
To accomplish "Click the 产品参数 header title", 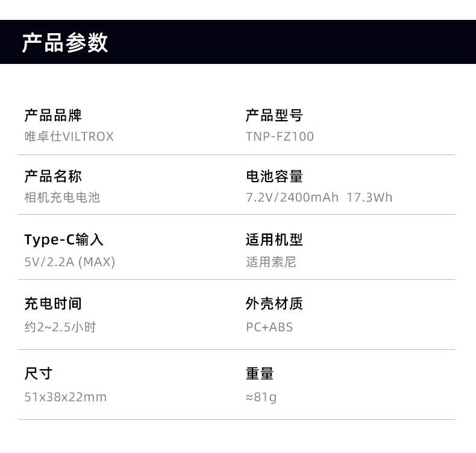I will [65, 43].
